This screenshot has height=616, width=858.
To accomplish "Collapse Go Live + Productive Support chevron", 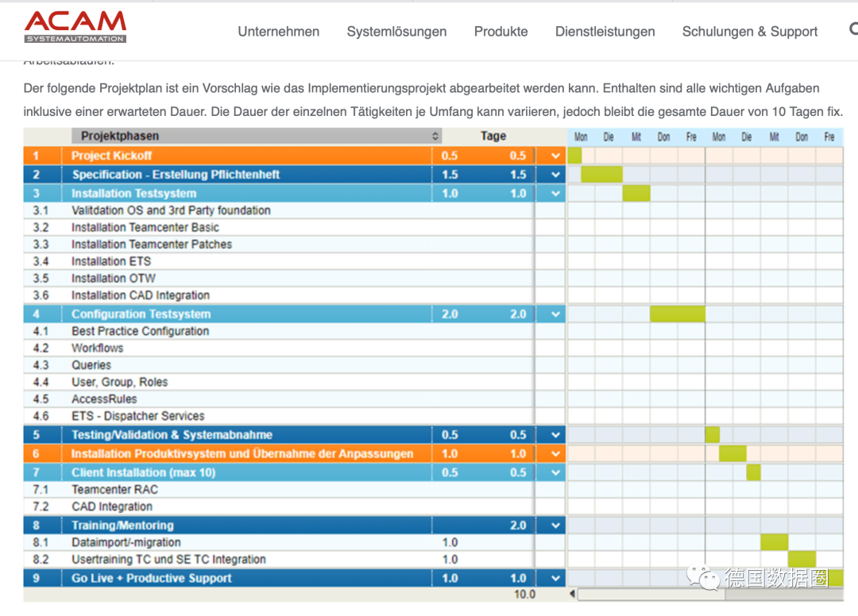I will [555, 578].
